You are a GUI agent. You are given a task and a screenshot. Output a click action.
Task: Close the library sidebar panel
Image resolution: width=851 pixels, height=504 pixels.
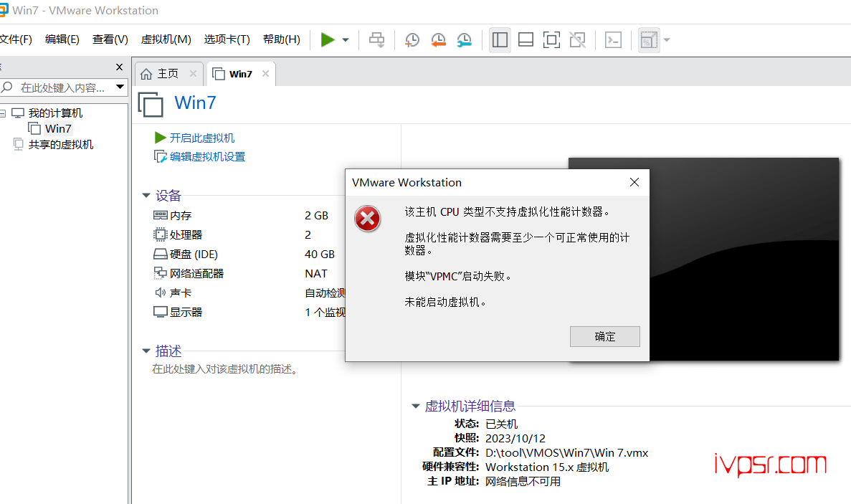pos(120,67)
